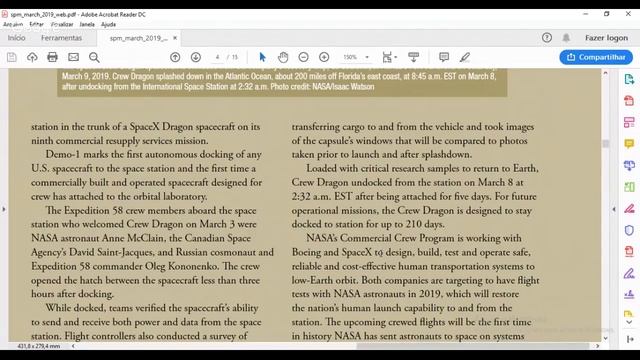
Task: Open Compress PDF tool in sidebar
Action: pyautogui.click(x=629, y=251)
